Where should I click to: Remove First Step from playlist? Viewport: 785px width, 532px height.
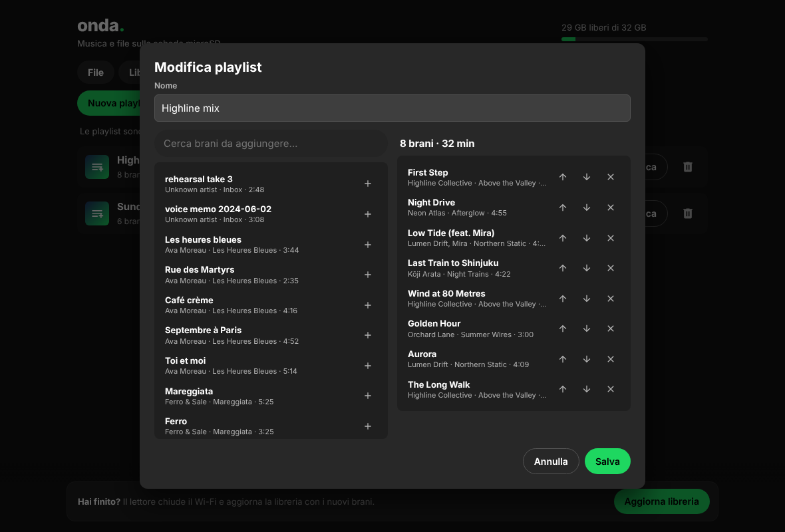[610, 177]
